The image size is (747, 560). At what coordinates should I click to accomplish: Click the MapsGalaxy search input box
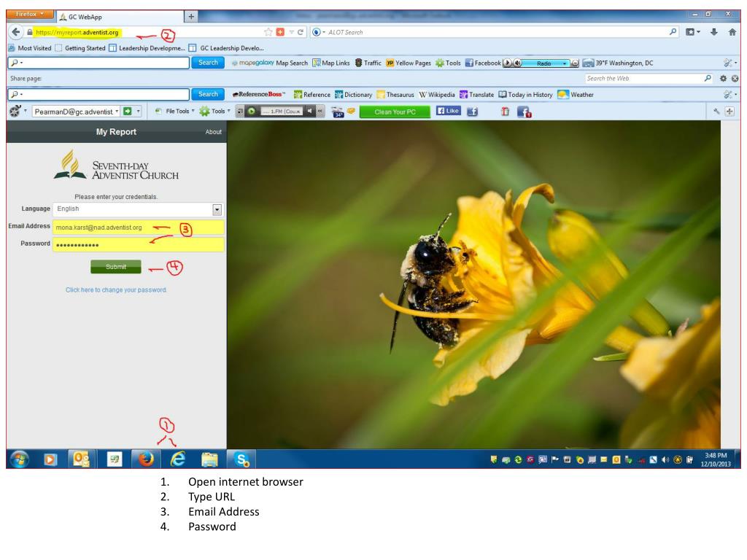tap(98, 63)
